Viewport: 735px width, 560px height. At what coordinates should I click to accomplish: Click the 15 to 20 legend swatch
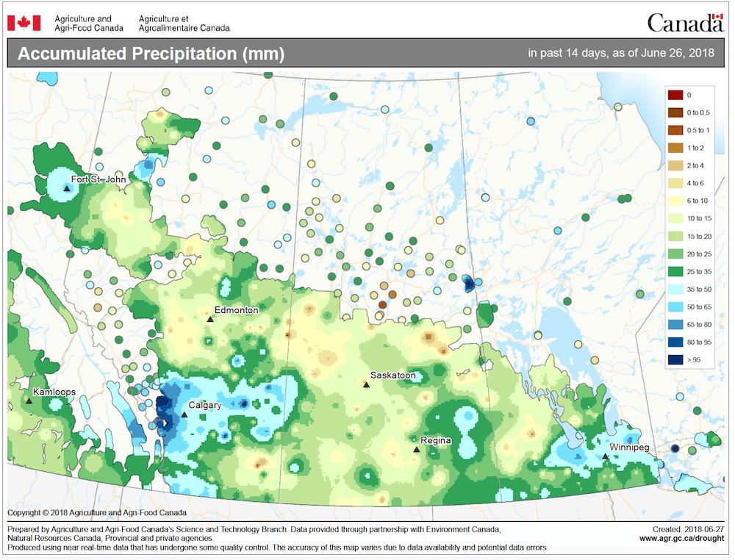click(675, 236)
